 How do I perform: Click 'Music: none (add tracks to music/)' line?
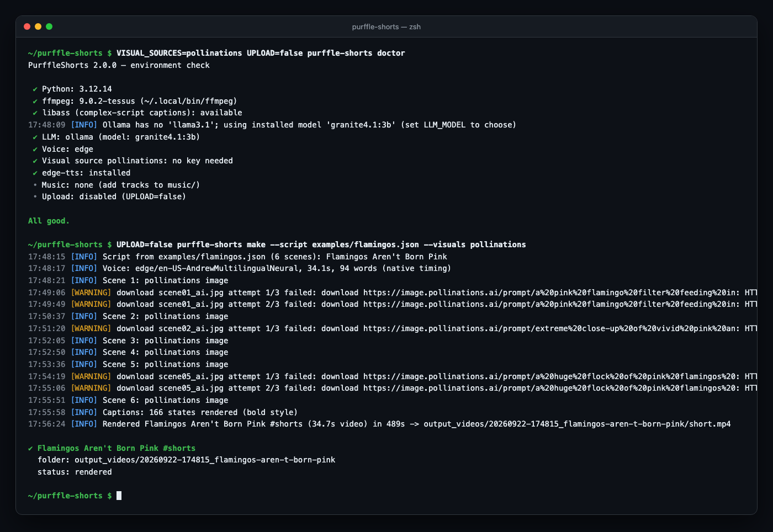(x=121, y=185)
